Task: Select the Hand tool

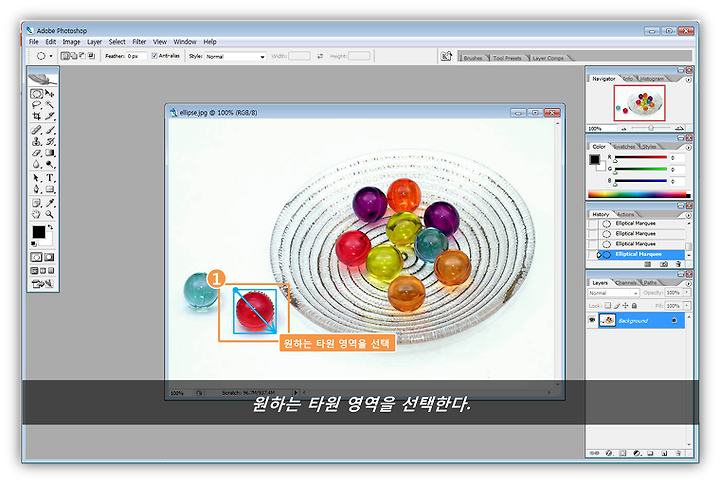Action: (36, 214)
